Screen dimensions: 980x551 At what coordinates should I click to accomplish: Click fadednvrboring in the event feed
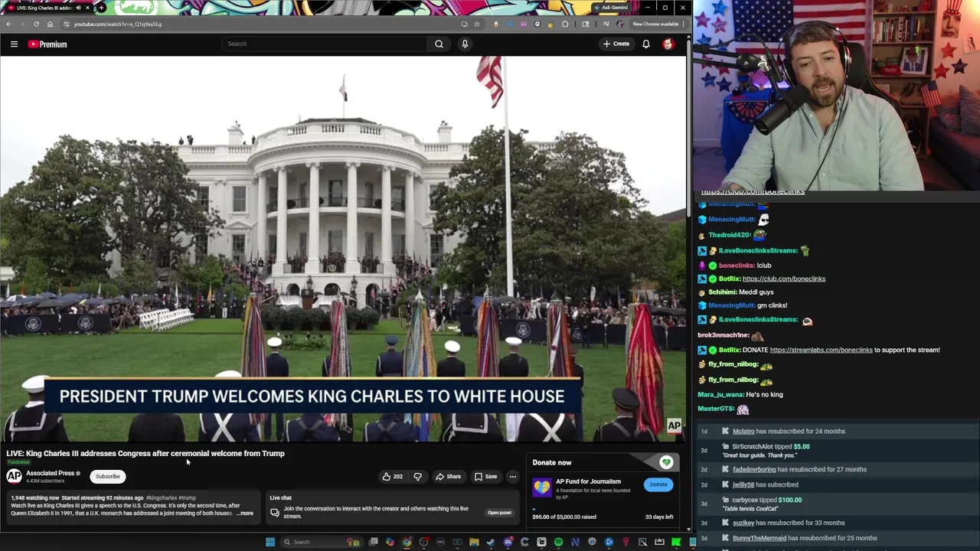(x=754, y=470)
